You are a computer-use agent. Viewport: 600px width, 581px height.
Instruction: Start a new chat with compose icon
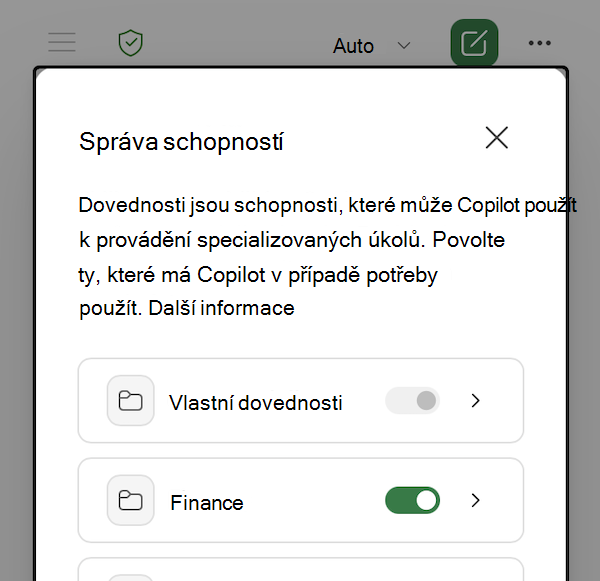coord(474,43)
